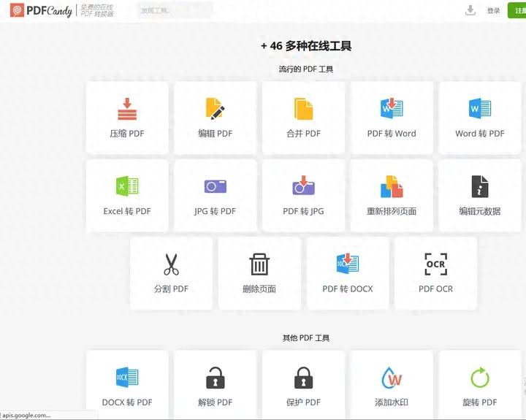Click the PDF 转 JPG label
Image resolution: width=526 pixels, height=420 pixels.
point(303,211)
